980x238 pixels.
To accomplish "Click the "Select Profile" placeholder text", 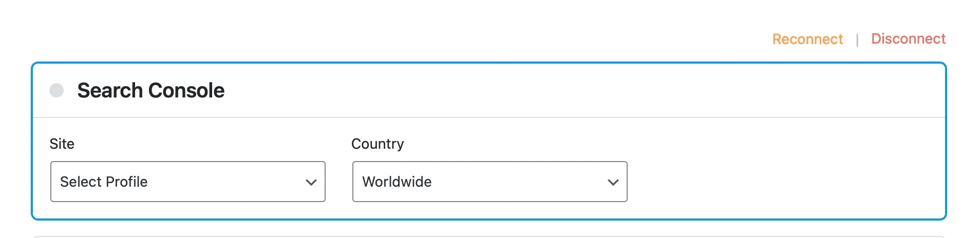I will click(x=104, y=182).
